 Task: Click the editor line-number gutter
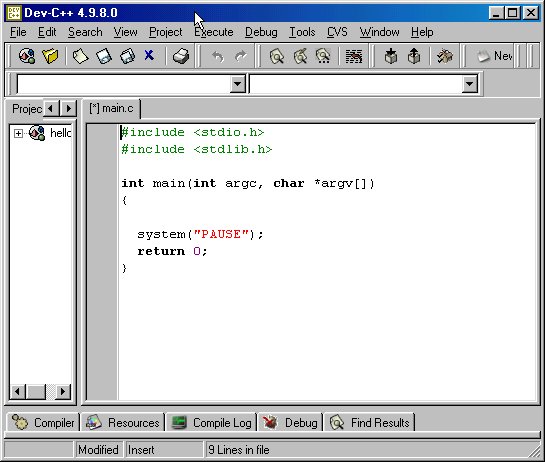point(102,262)
